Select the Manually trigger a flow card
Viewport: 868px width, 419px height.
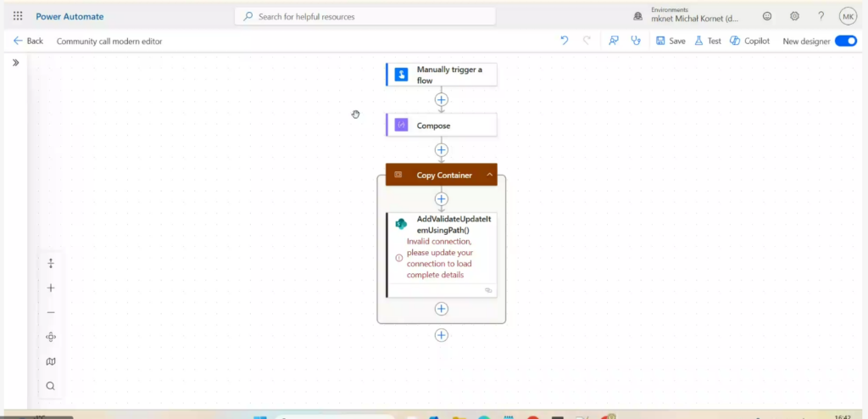click(441, 75)
